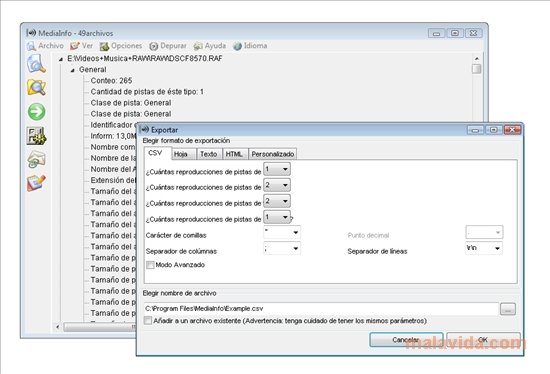Click the preferences options sidebar icon
550x374 pixels.
(x=36, y=136)
